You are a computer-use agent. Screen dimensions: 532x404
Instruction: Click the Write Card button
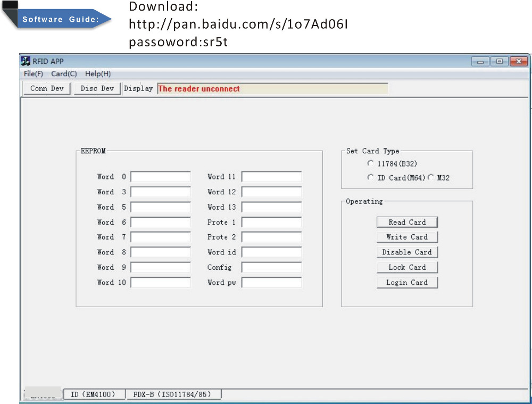(x=407, y=237)
